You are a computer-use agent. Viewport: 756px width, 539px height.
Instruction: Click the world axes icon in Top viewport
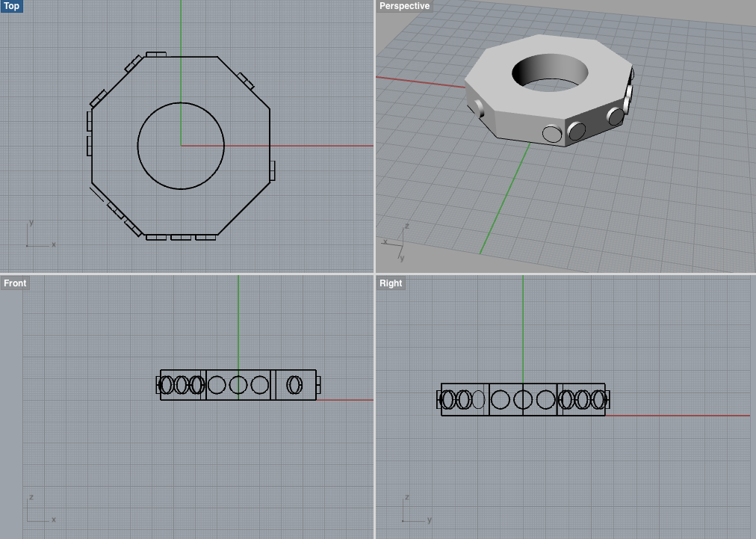click(40, 235)
